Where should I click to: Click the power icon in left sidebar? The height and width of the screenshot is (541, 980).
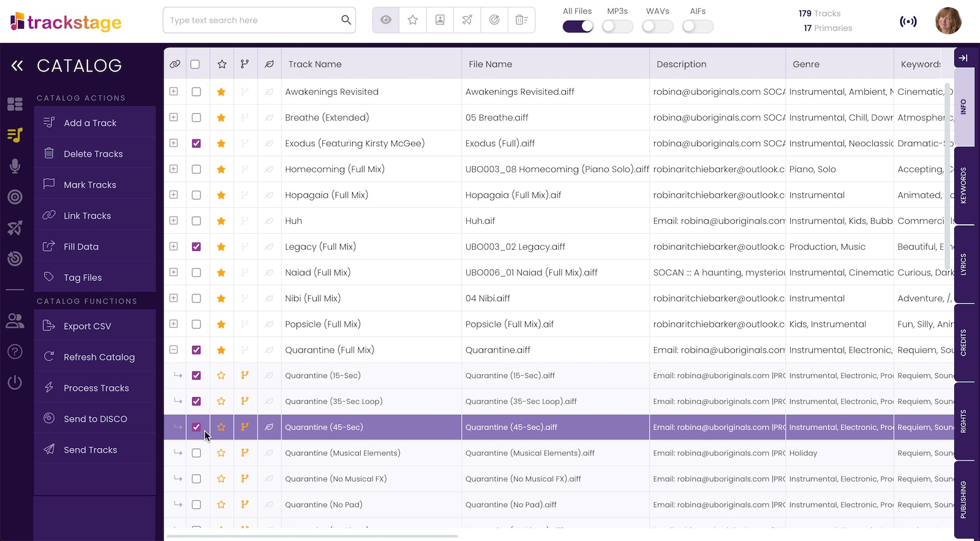[x=15, y=382]
